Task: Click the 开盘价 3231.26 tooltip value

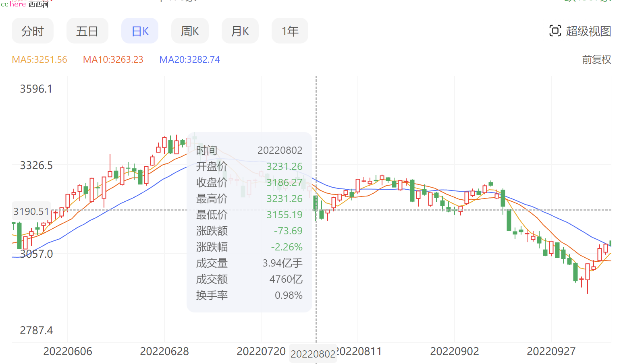Action: 284,166
